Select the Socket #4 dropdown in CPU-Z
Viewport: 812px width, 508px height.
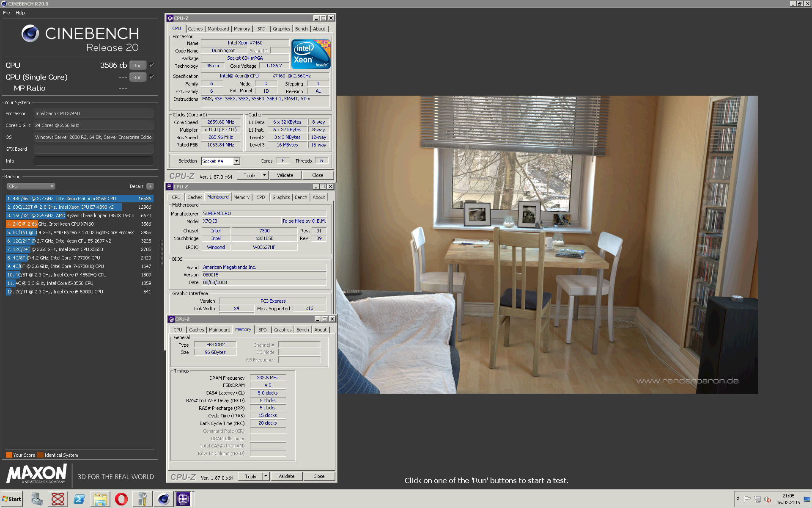(219, 162)
